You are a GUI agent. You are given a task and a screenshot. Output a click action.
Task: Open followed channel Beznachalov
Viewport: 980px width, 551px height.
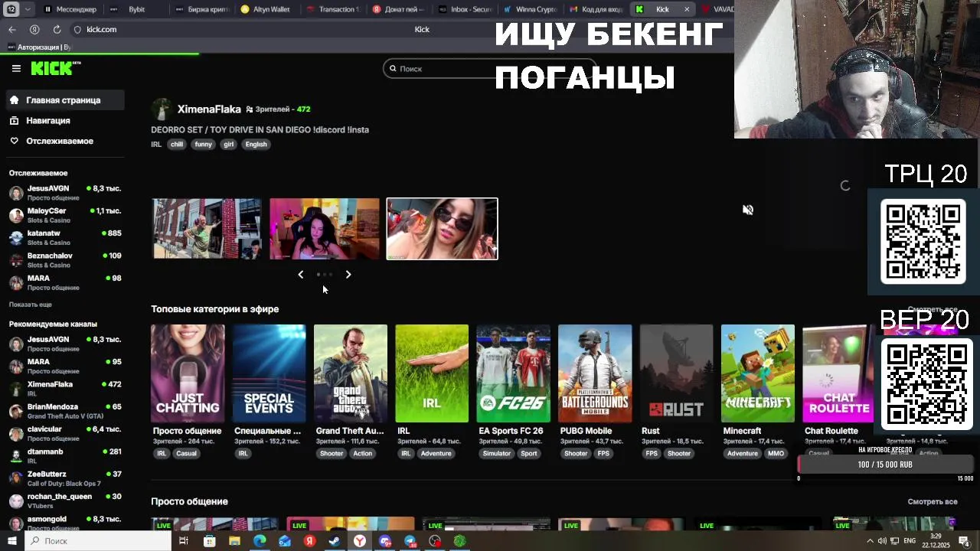coord(65,259)
